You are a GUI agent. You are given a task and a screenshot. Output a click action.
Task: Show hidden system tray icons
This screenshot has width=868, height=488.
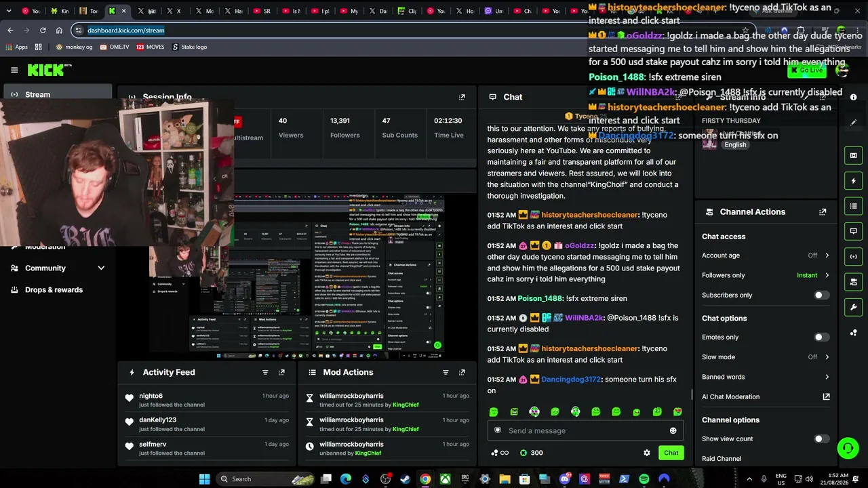749,479
